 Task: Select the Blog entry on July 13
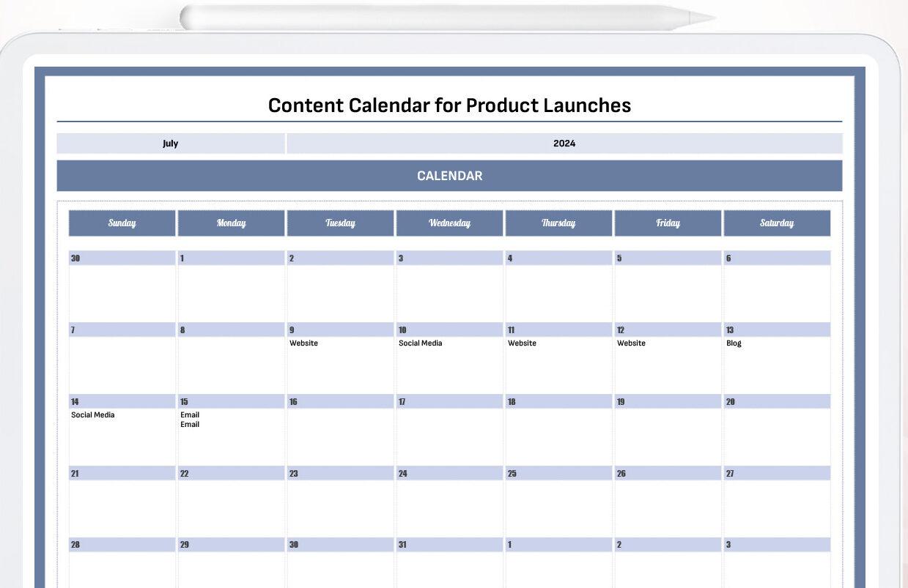pyautogui.click(x=734, y=343)
